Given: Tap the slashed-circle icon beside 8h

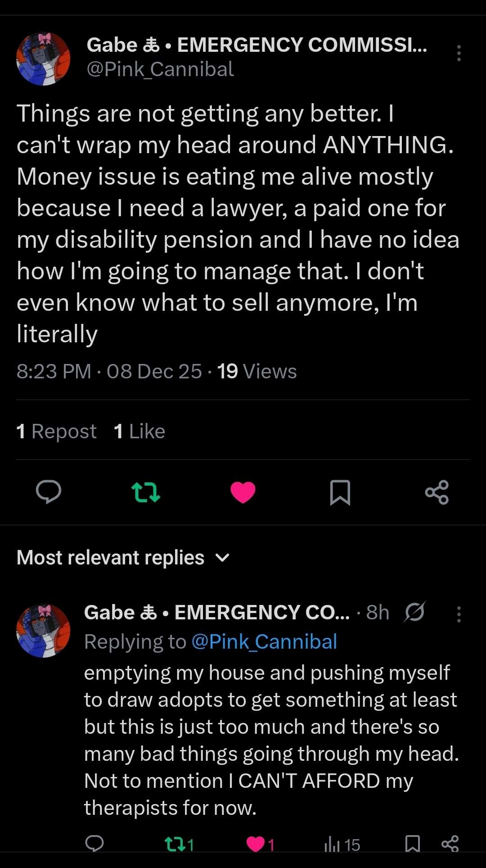Looking at the screenshot, I should 414,612.
